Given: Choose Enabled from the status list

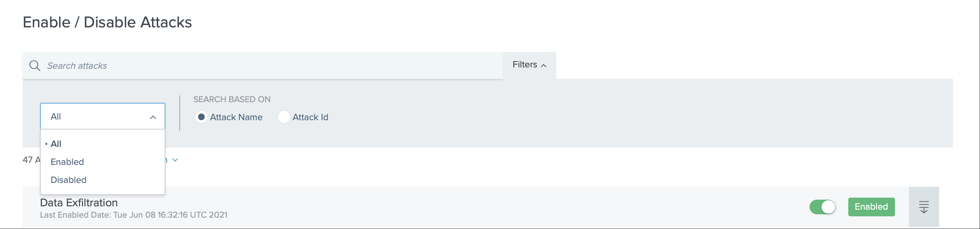Looking at the screenshot, I should pyautogui.click(x=67, y=162).
